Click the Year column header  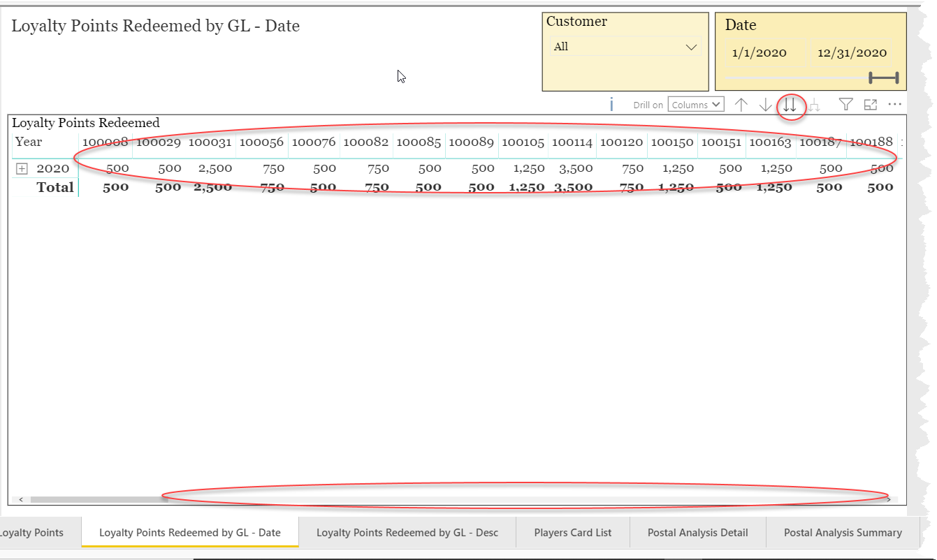point(29,142)
